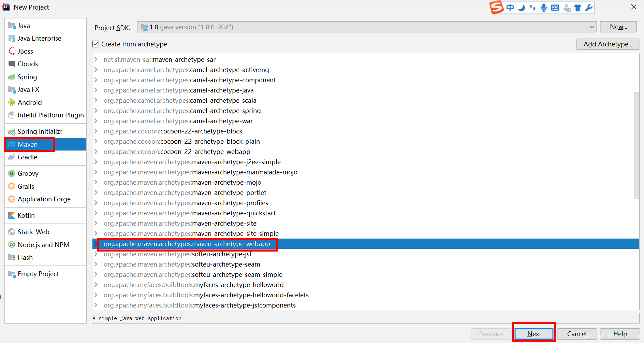
Task: Toggle Create from archetype checkbox
Action: (96, 44)
